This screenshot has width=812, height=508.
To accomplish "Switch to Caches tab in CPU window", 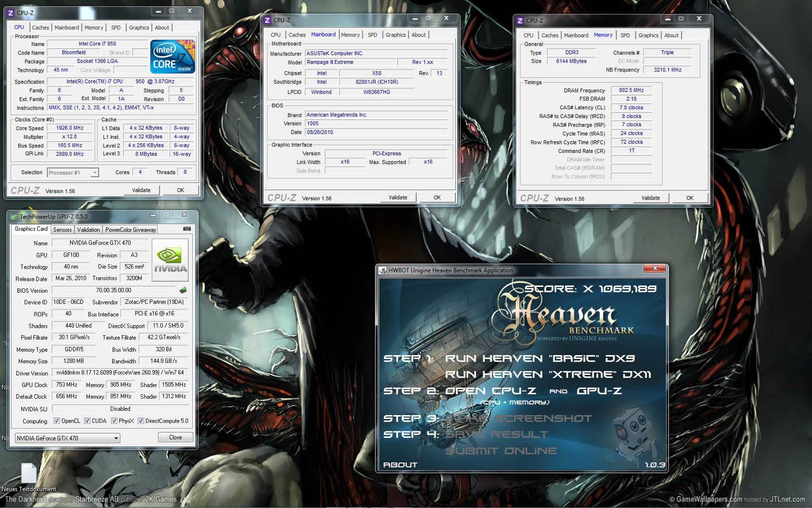I will point(41,27).
